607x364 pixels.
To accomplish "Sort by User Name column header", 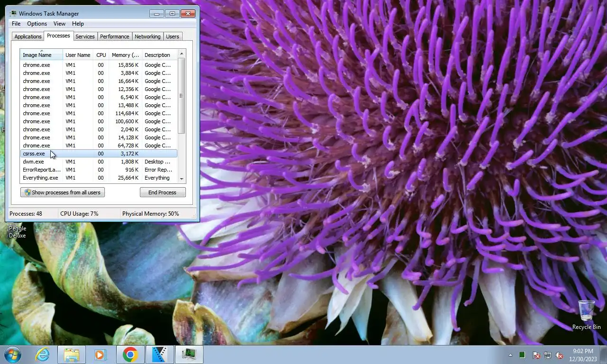I will click(78, 55).
